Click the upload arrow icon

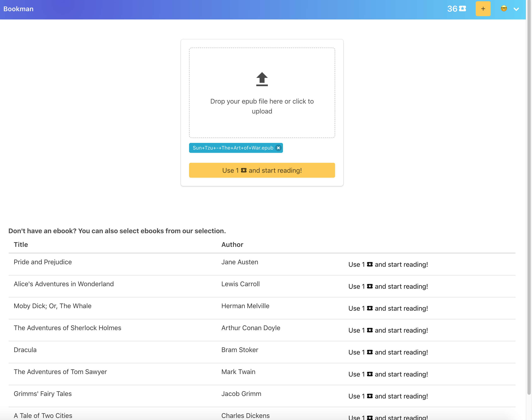(262, 79)
